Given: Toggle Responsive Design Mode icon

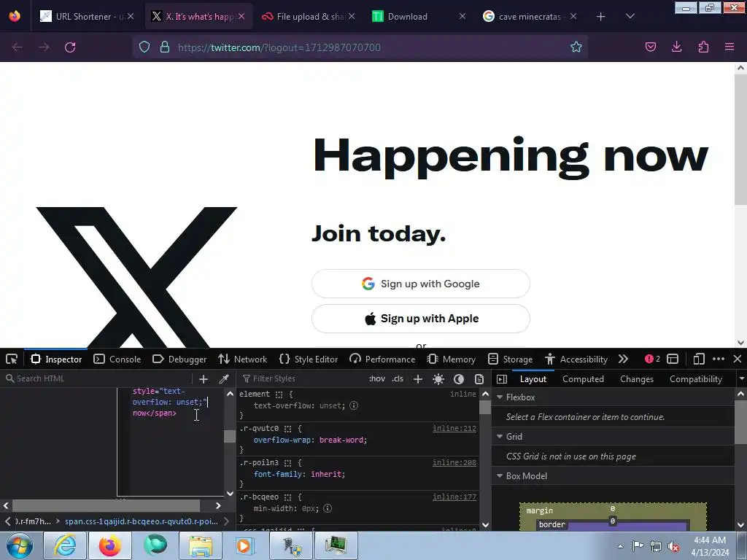Looking at the screenshot, I should pyautogui.click(x=699, y=359).
